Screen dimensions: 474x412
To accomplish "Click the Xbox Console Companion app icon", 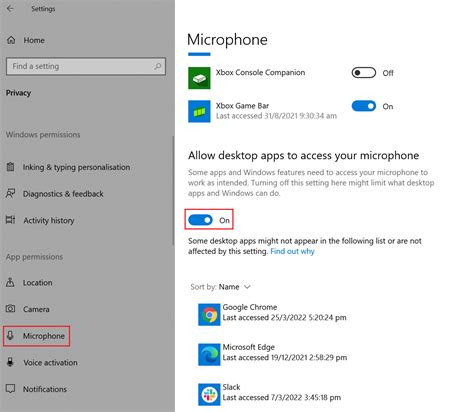I will point(199,78).
